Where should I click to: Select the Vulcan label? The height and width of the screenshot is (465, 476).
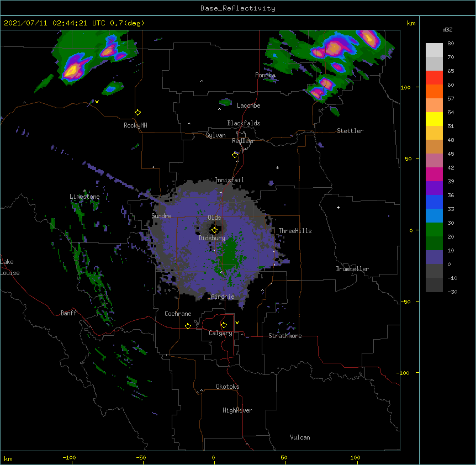click(300, 437)
